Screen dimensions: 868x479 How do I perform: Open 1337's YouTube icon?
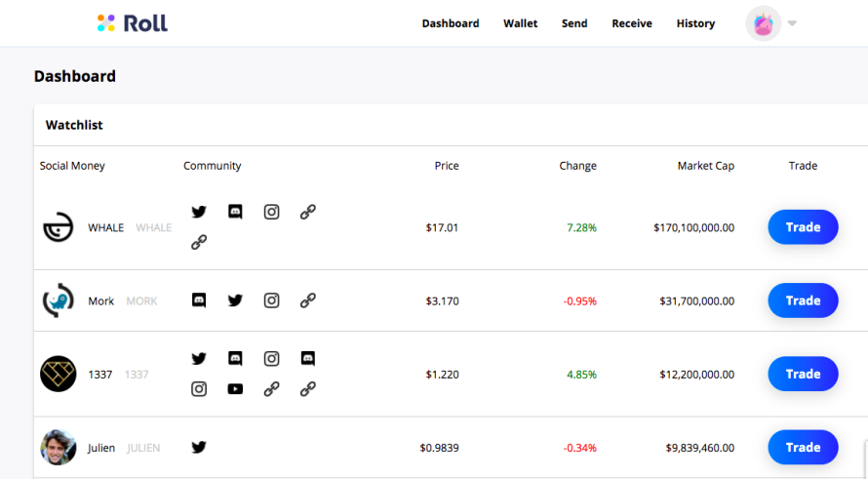point(235,388)
